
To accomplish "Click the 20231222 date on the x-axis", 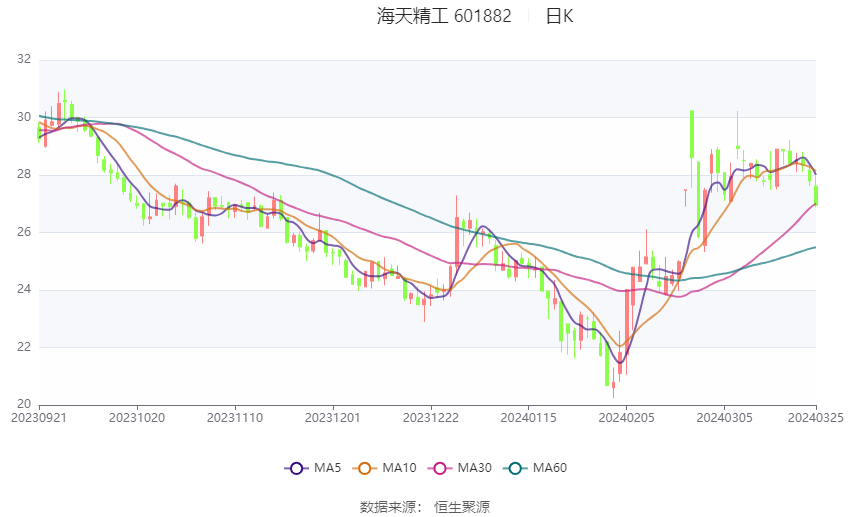I will [x=430, y=418].
